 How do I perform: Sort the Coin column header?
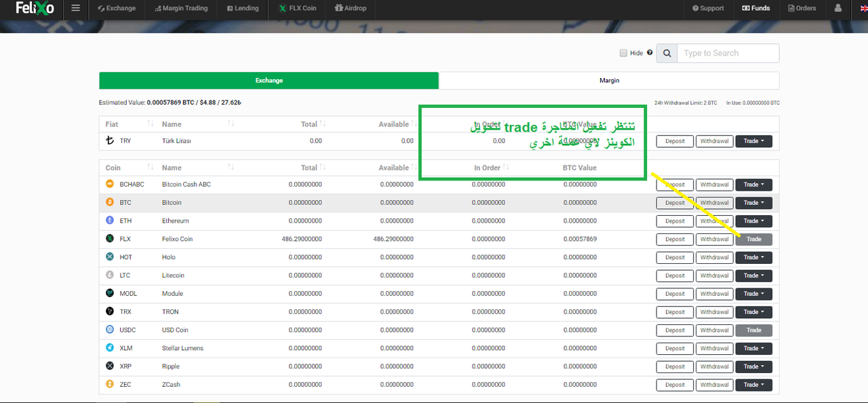click(x=113, y=168)
